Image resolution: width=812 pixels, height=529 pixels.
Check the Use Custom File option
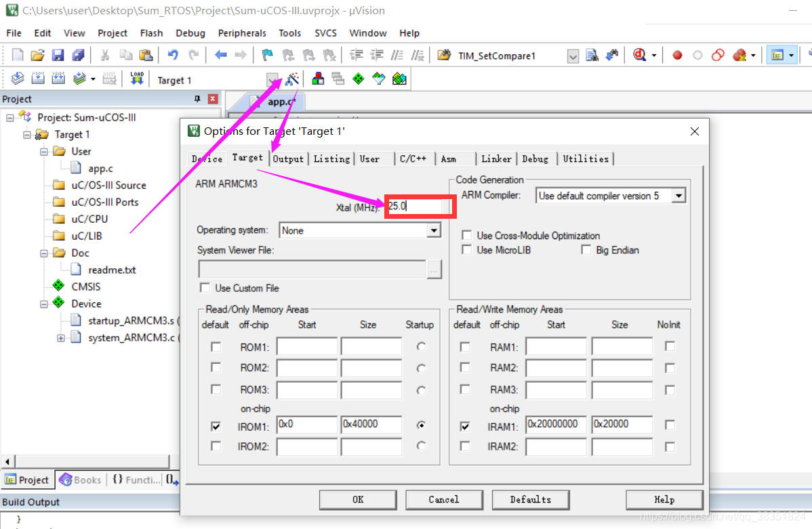click(205, 288)
